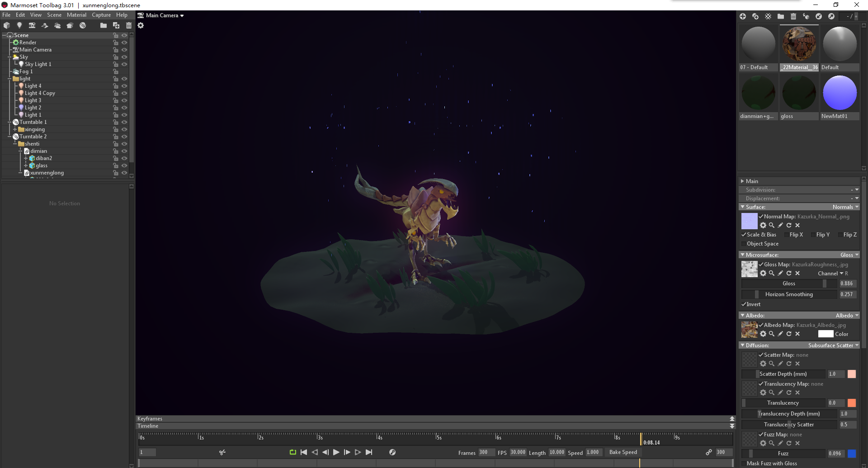The height and width of the screenshot is (468, 868).
Task: Open the File menu
Action: 6,15
